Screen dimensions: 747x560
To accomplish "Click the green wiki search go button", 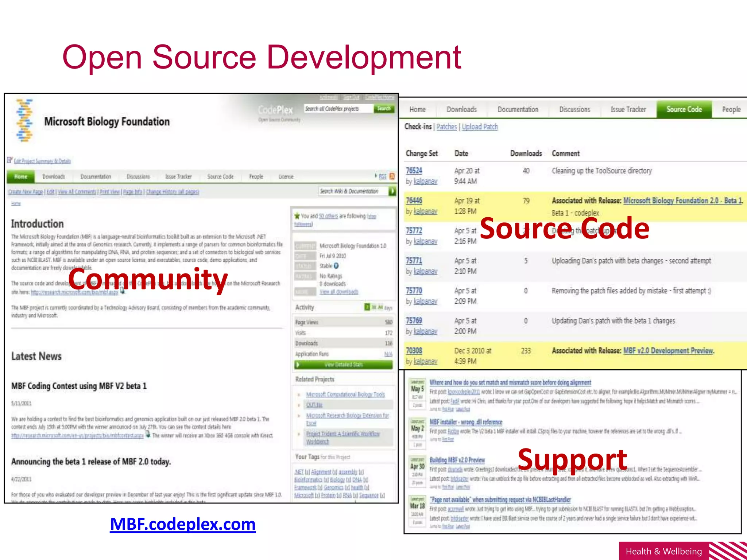I will (392, 191).
